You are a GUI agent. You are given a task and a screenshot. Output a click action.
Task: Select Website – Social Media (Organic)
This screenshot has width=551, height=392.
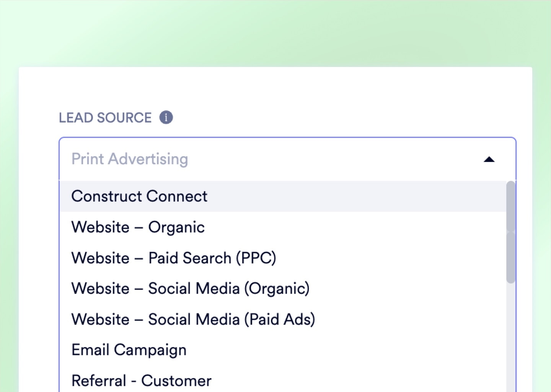190,288
